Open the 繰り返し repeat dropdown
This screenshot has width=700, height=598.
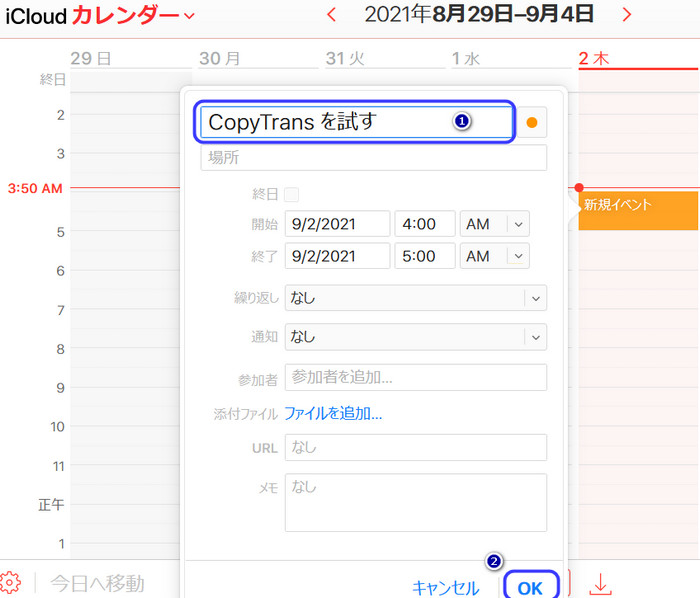tap(416, 298)
